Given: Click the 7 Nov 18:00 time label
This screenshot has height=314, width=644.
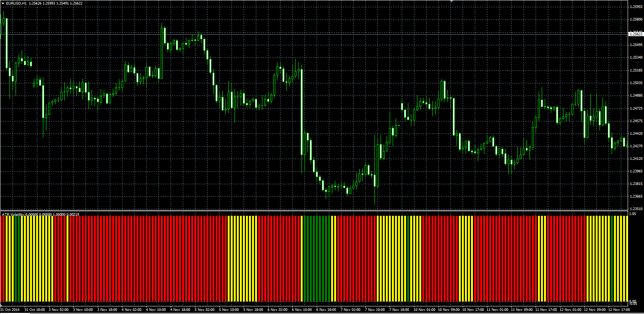Looking at the screenshot, I should 400,310.
